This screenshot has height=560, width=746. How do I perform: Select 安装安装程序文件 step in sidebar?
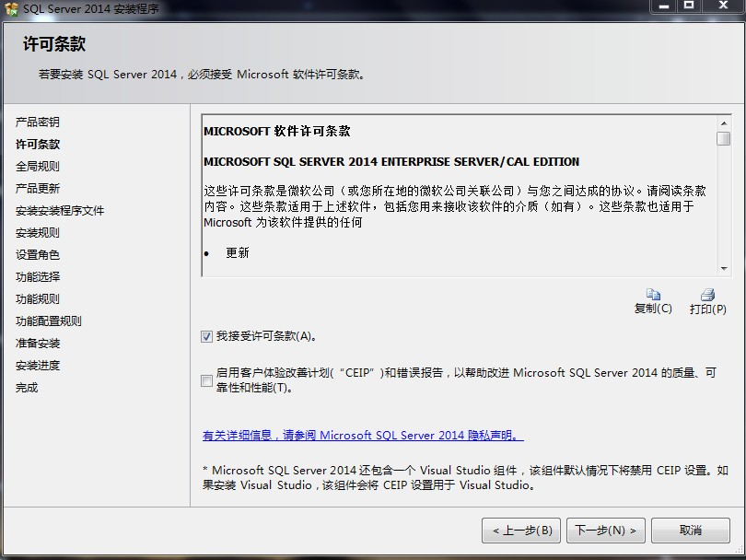pyautogui.click(x=60, y=211)
